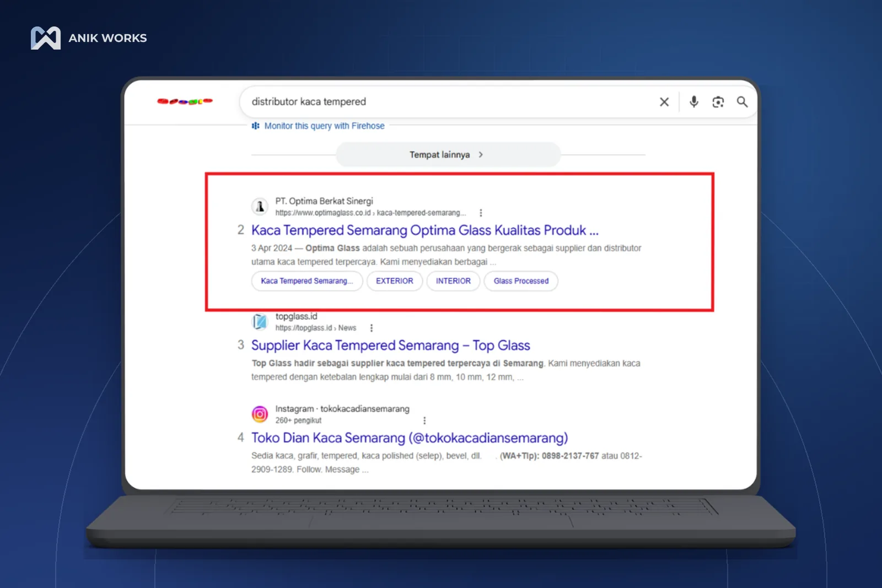Clear the search box with the X icon
Screen dimensions: 882x588
(664, 102)
